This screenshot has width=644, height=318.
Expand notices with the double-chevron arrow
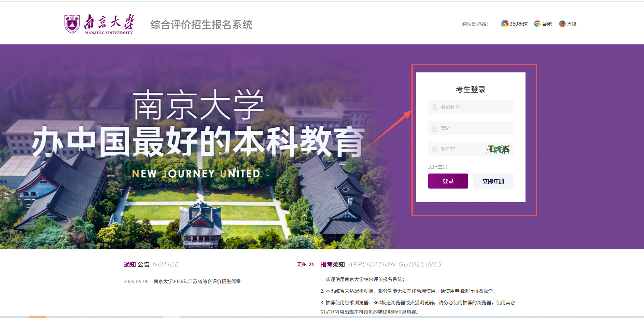311,264
